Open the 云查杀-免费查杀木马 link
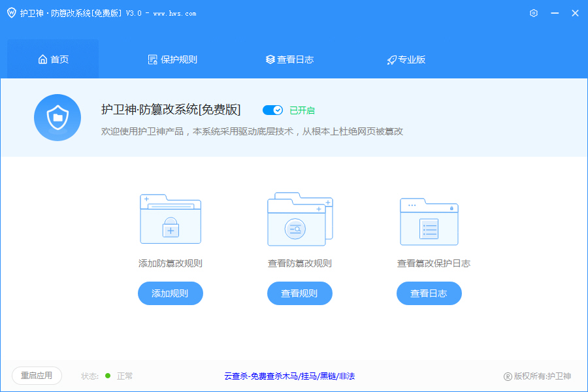The height and width of the screenshot is (392, 588). click(x=289, y=376)
